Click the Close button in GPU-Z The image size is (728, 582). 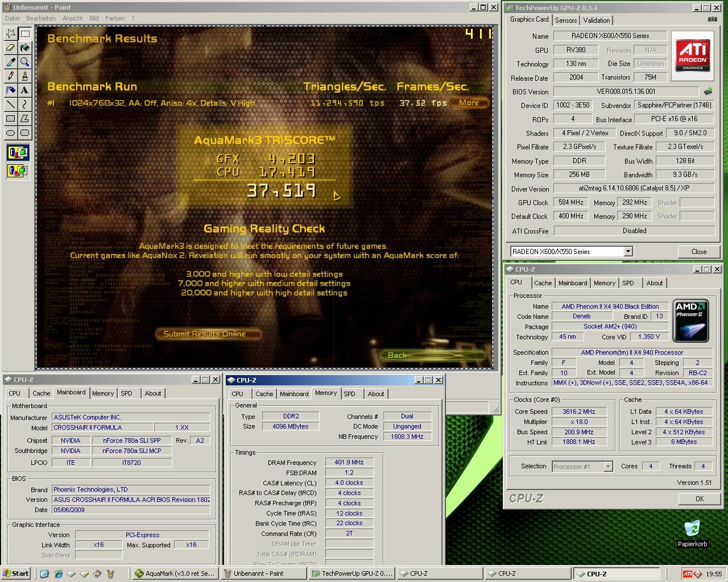(699, 252)
